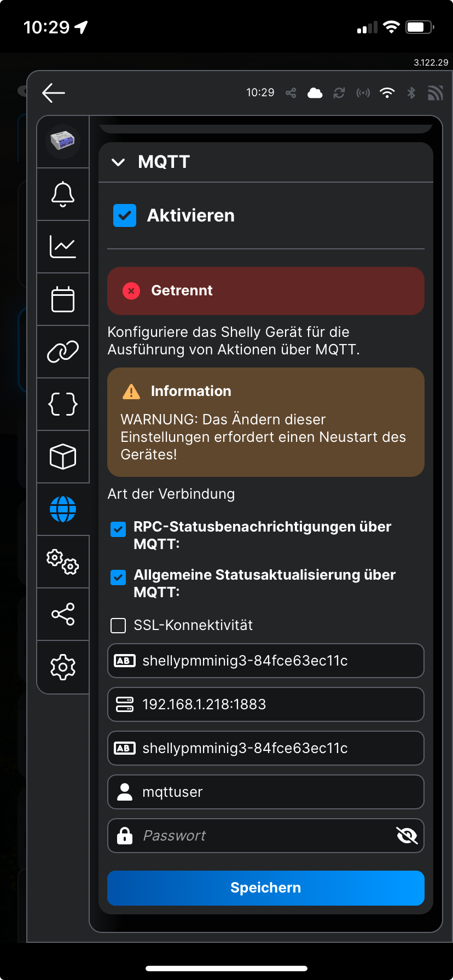
Task: Focus the 192.168.1.218:1883 server field
Action: 266,704
